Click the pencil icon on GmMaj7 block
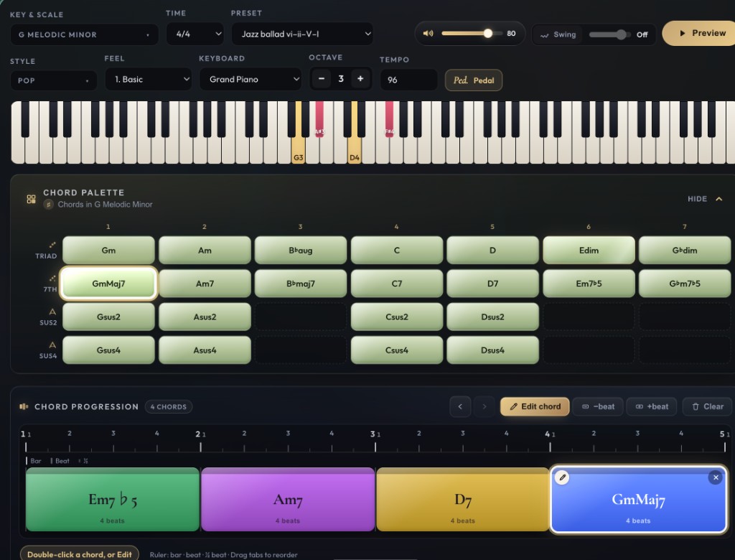The image size is (735, 560). pos(562,477)
